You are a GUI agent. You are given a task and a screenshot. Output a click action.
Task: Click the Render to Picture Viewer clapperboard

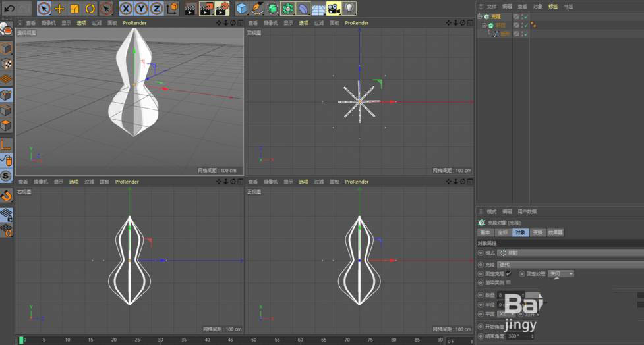point(206,9)
